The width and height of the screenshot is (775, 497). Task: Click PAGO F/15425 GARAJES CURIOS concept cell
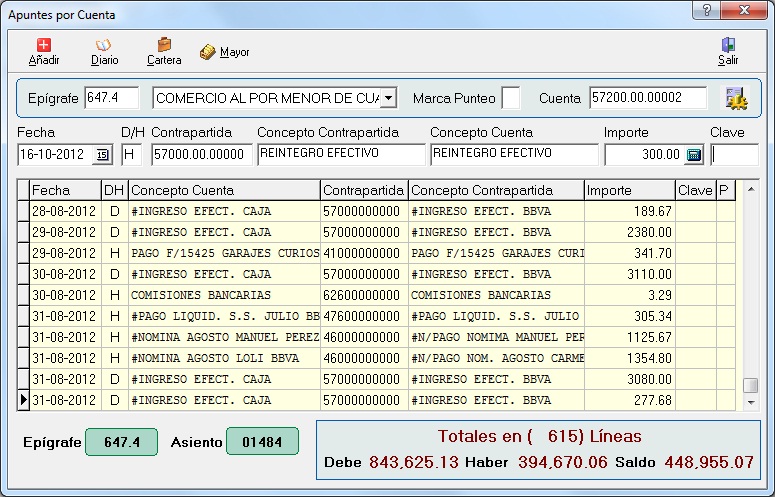224,253
